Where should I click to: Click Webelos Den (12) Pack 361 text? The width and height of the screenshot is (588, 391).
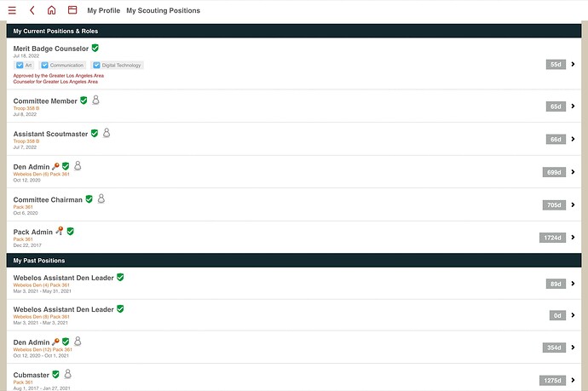click(x=43, y=349)
